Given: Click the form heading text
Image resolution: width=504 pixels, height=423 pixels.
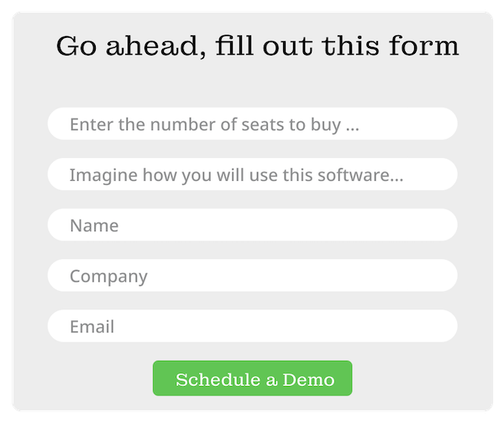Looking at the screenshot, I should click(257, 45).
